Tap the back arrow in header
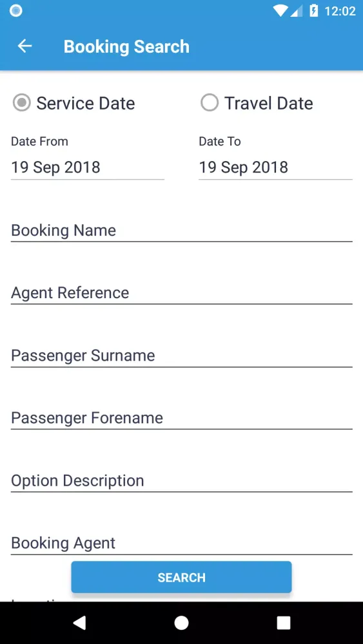The image size is (363, 644). [x=25, y=46]
